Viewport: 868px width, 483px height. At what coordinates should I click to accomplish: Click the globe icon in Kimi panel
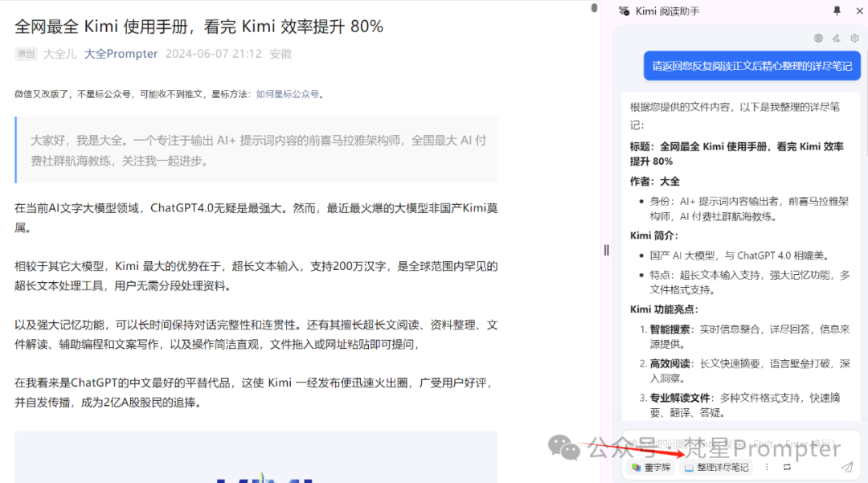(818, 38)
